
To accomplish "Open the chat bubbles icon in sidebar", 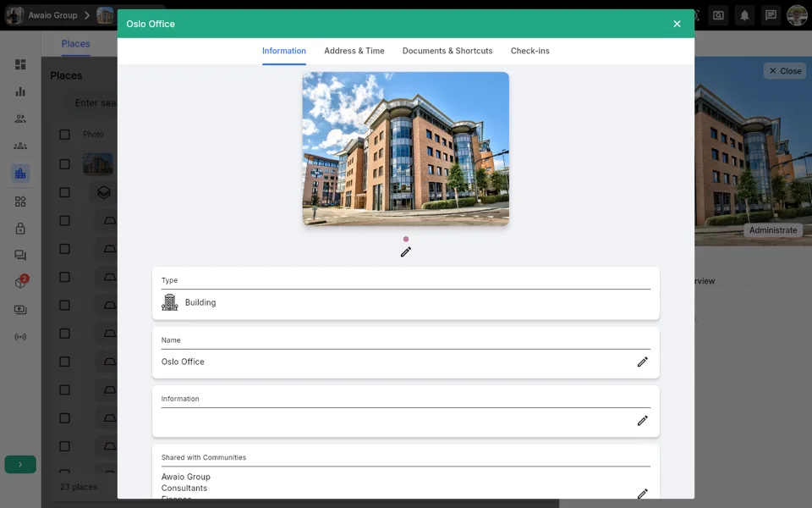I will click(x=20, y=255).
